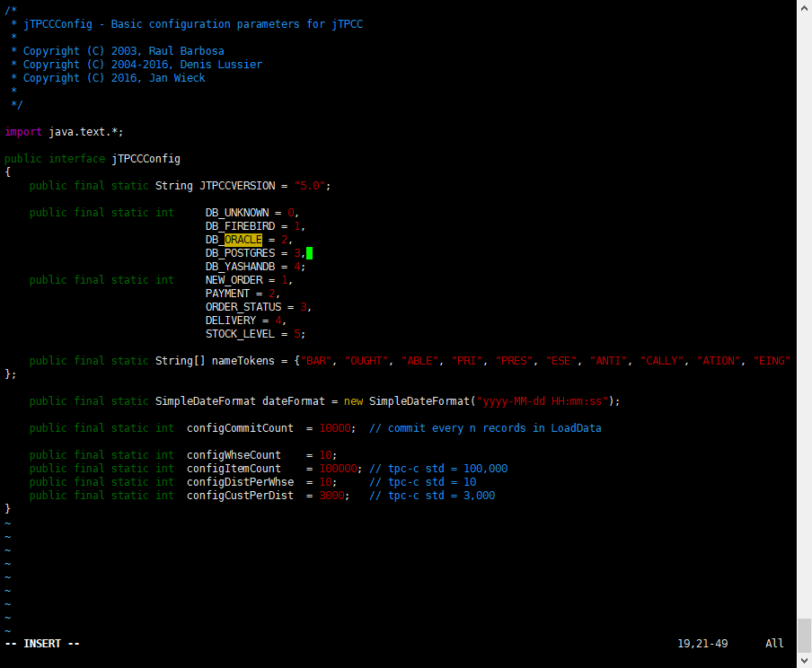
Task: Click the DB_POSTGRES constant
Action: 241,253
